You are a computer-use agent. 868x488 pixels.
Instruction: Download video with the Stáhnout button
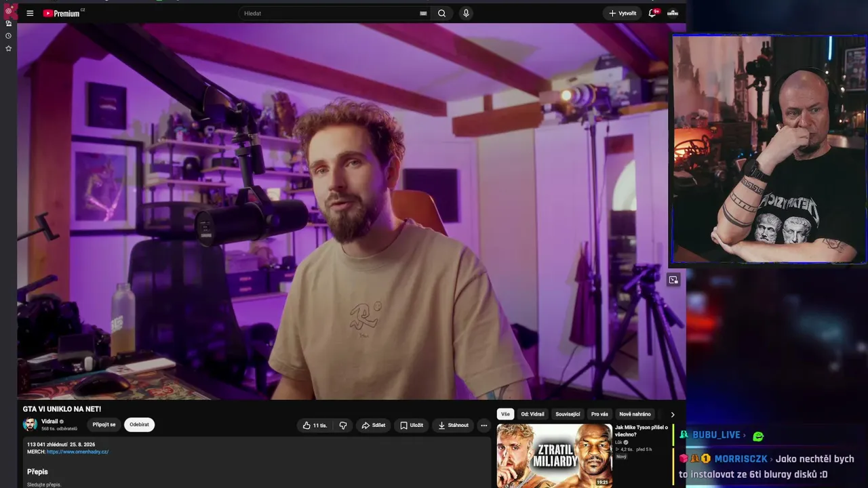click(x=453, y=425)
